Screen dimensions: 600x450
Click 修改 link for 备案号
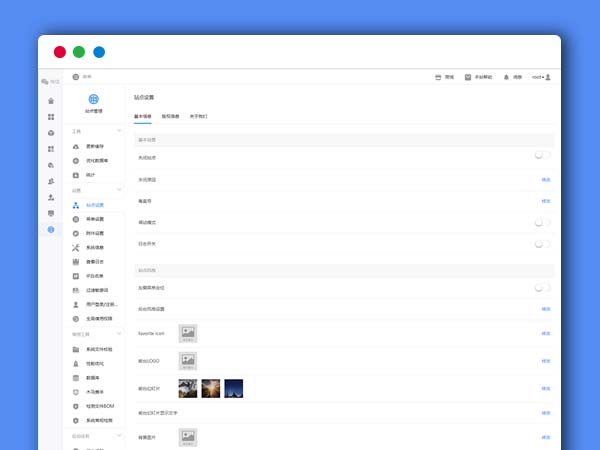[545, 201]
